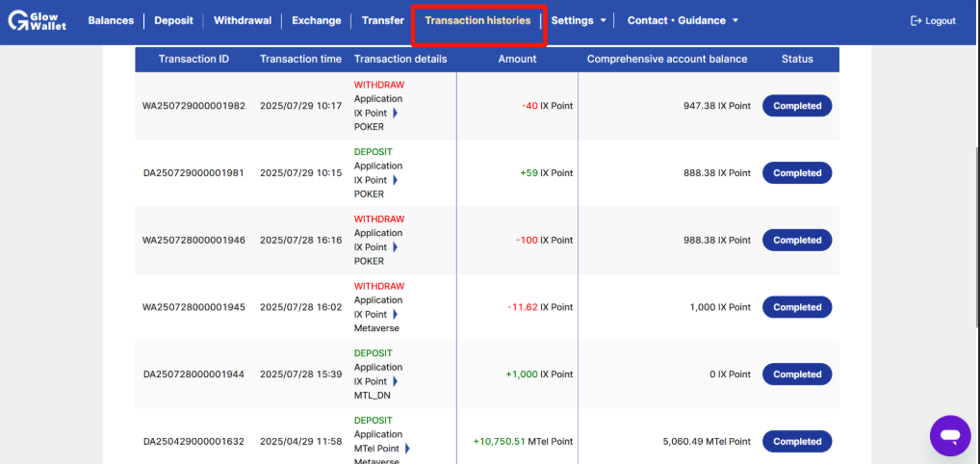
Task: Expand the Settings dropdown menu
Action: coord(579,20)
